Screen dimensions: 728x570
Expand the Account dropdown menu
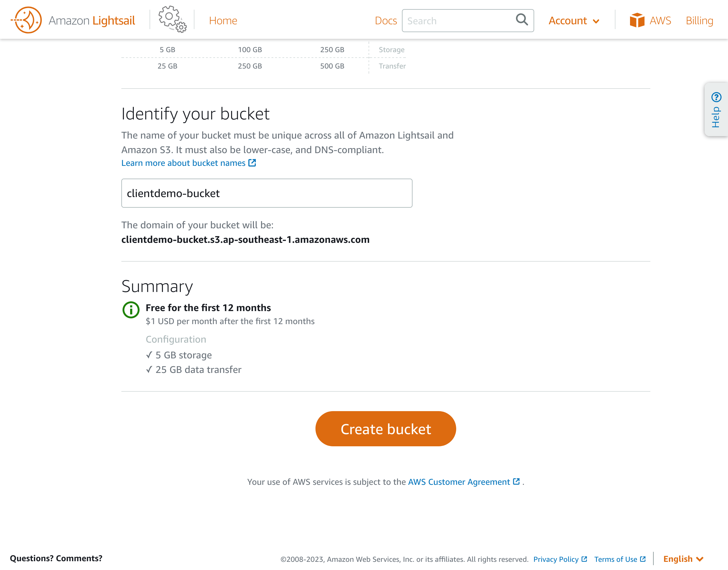pyautogui.click(x=574, y=21)
